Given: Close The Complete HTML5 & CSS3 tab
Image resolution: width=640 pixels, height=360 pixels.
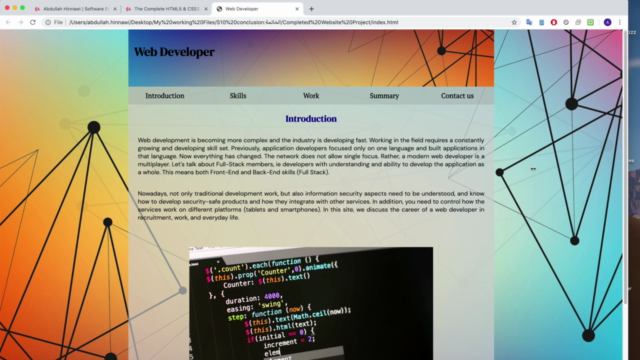Looking at the screenshot, I should coord(206,9).
